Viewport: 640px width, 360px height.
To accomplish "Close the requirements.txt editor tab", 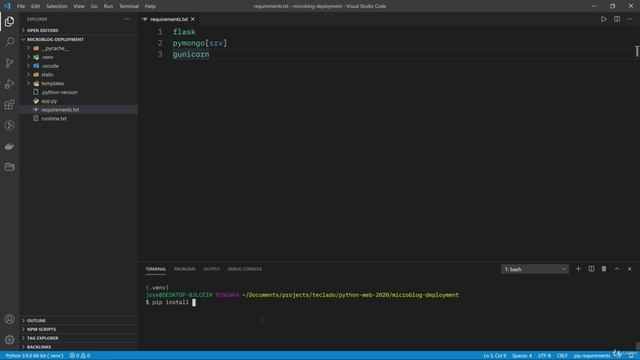I will [193, 19].
